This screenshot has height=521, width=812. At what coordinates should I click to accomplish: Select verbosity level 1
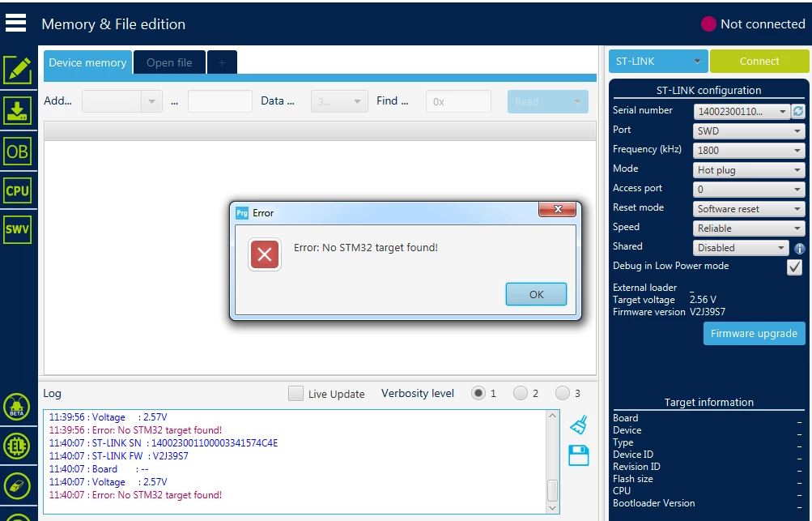[478, 394]
